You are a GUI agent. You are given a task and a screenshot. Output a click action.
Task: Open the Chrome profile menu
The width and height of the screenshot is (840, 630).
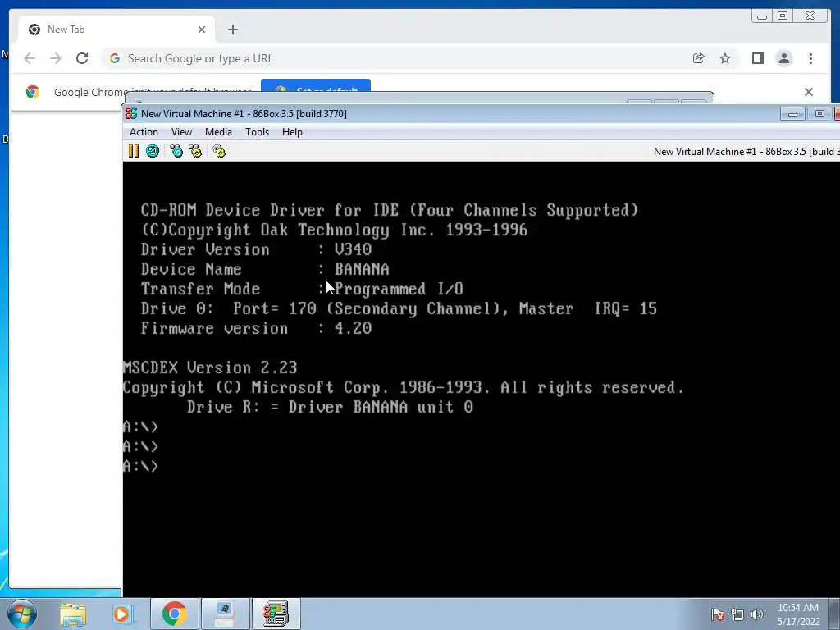coord(783,58)
